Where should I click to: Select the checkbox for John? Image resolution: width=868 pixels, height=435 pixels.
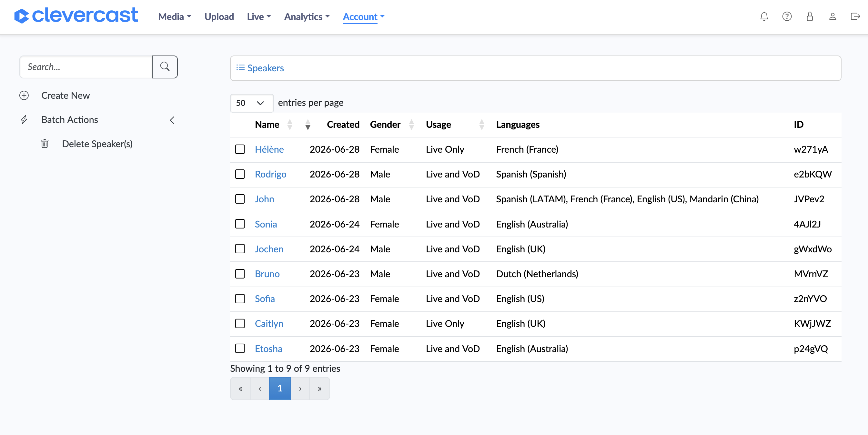[x=240, y=199]
